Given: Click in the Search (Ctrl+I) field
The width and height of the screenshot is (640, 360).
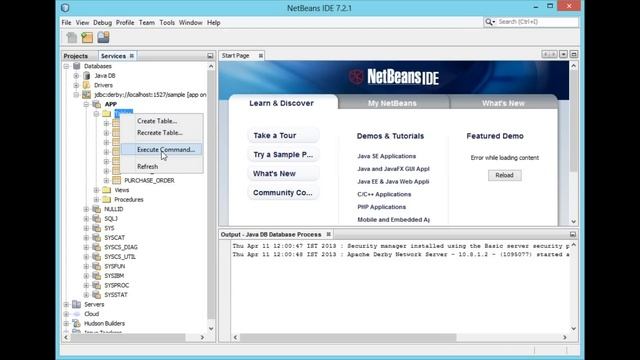Looking at the screenshot, I should click(x=538, y=22).
